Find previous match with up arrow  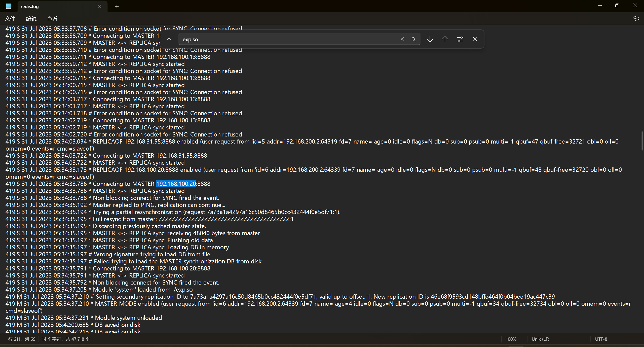(445, 39)
